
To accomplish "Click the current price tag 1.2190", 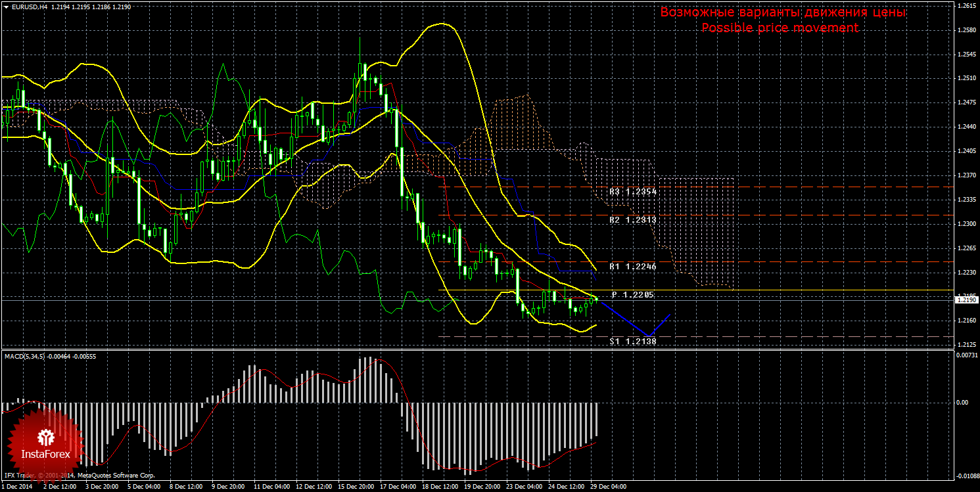I will [966, 300].
